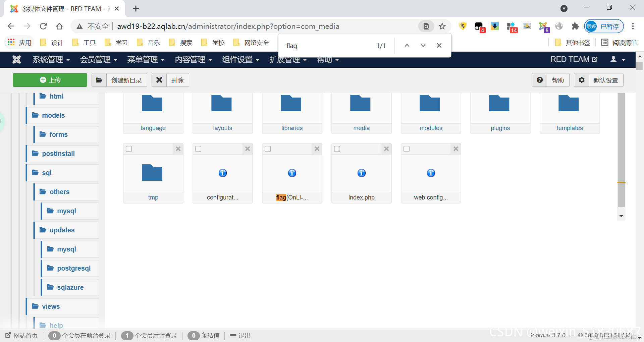The height and width of the screenshot is (342, 644).
Task: Select the views folder in tree
Action: [x=63, y=306]
